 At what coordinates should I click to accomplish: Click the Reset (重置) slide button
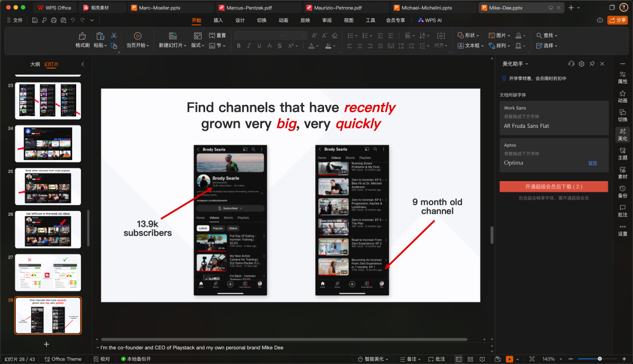[x=217, y=36]
